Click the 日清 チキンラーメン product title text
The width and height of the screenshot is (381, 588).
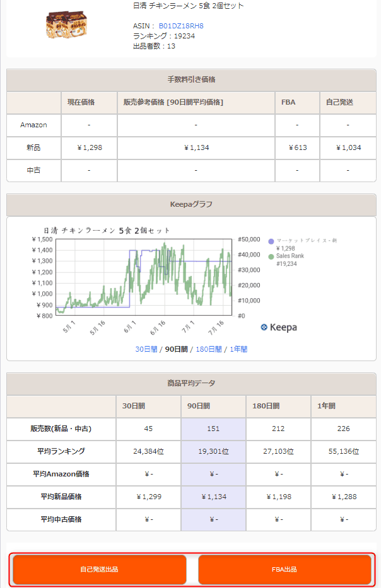click(x=188, y=6)
